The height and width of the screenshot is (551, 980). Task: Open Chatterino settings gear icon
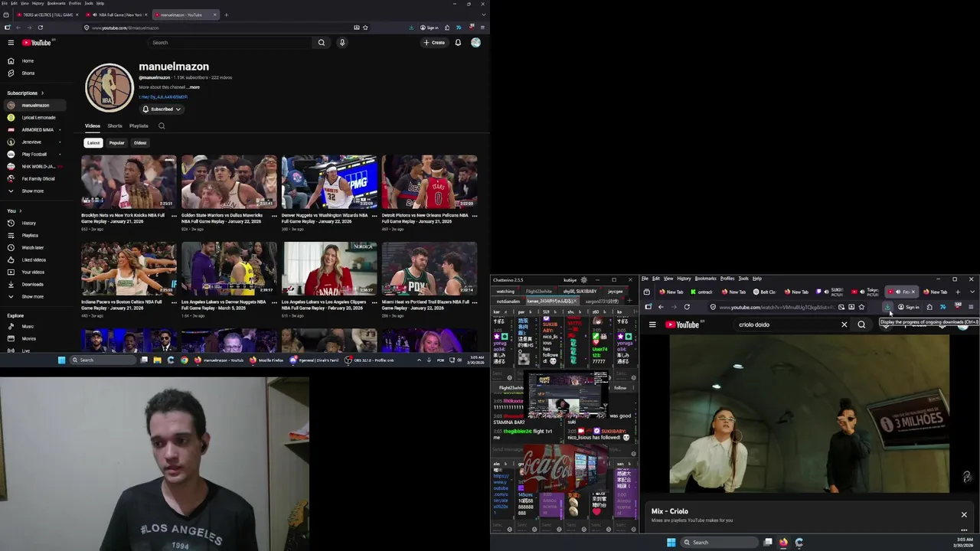(584, 280)
